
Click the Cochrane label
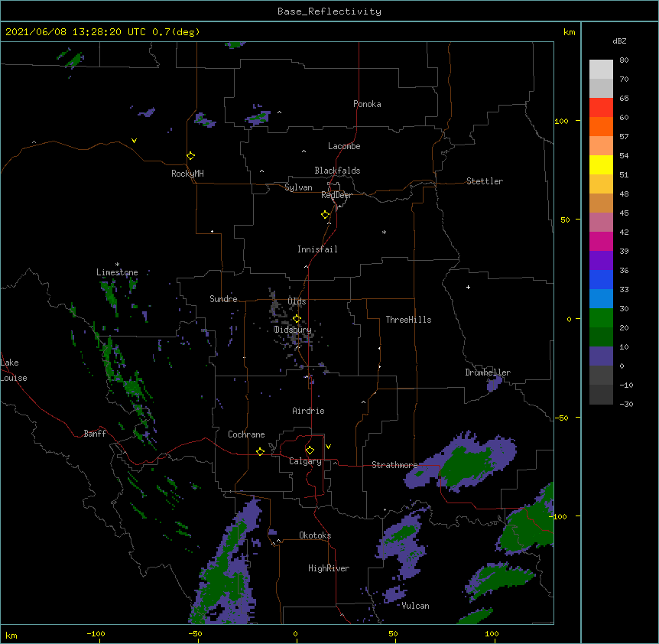click(246, 434)
